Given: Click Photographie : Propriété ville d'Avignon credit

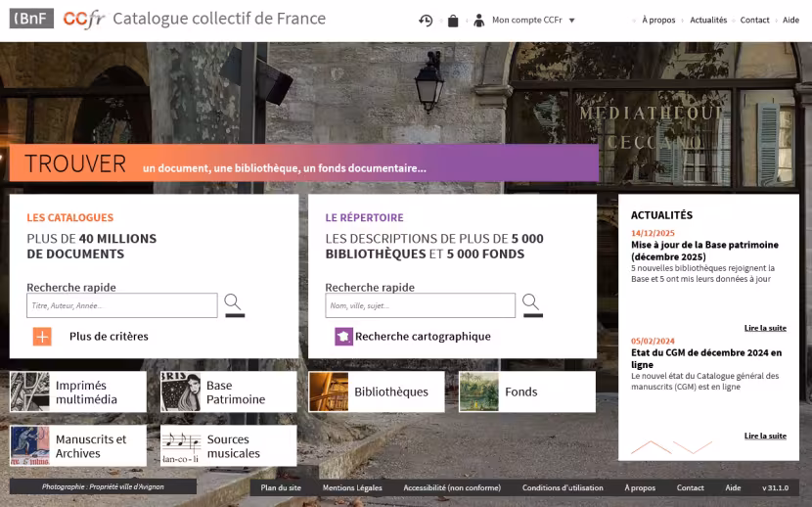Looking at the screenshot, I should pos(103,486).
